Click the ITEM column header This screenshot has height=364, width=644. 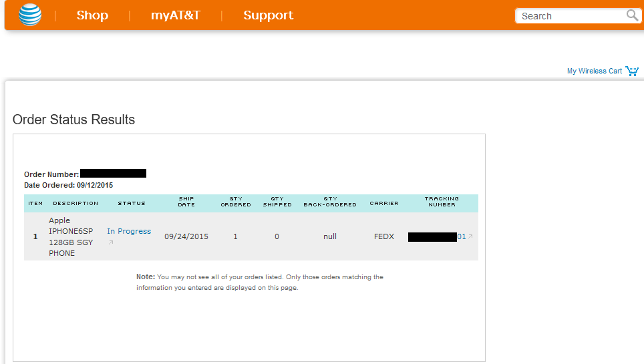point(35,203)
